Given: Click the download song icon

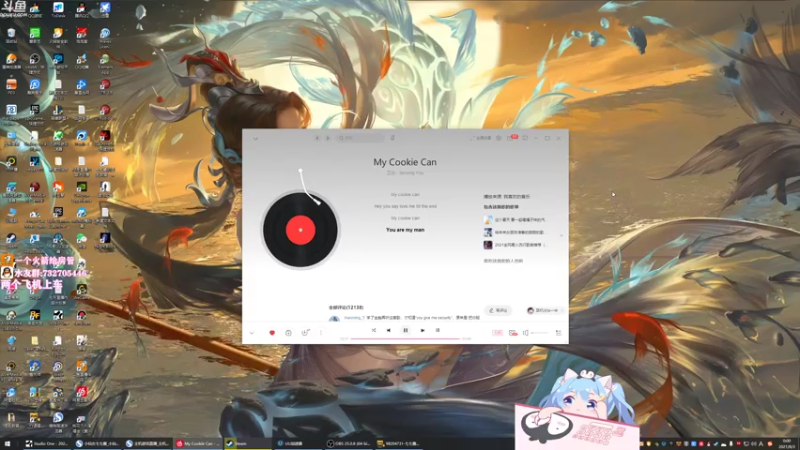Looking at the screenshot, I should tap(305, 333).
